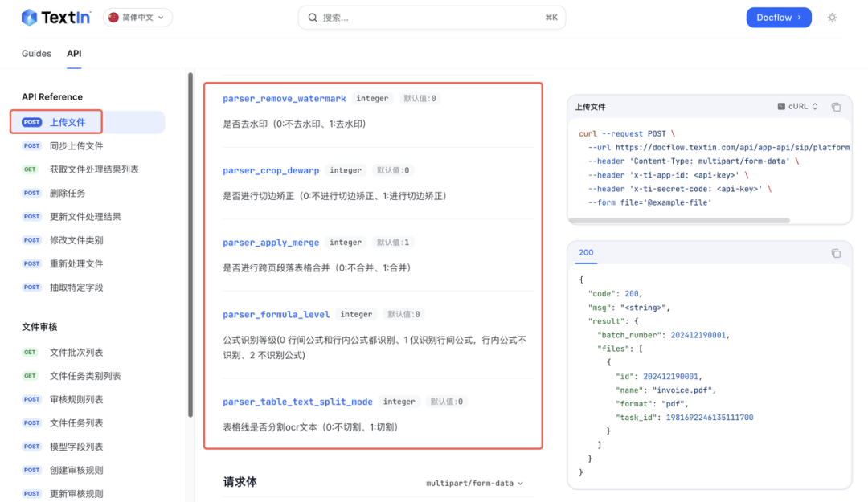This screenshot has width=868, height=502.
Task: Switch to the Guides tab
Action: coord(36,54)
